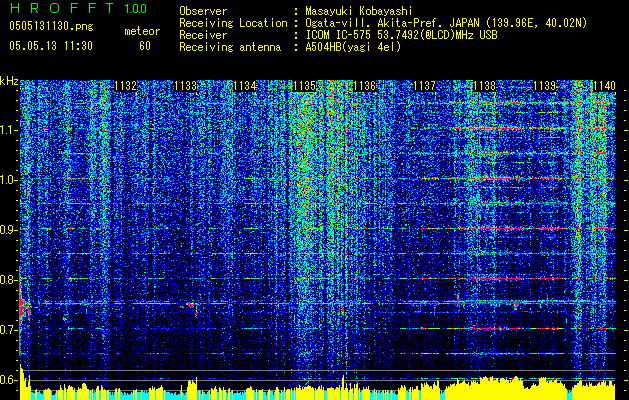Click the 'Receiving antenna' field label

click(x=230, y=47)
